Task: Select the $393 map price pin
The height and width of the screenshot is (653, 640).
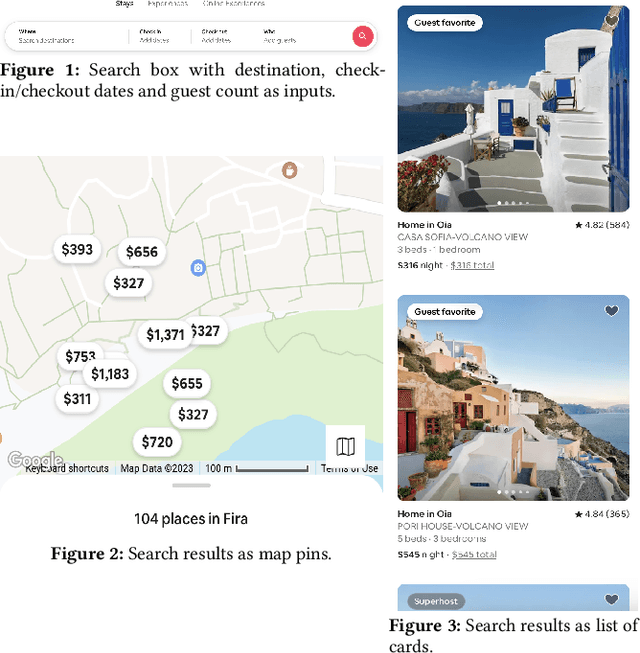Action: coord(77,250)
